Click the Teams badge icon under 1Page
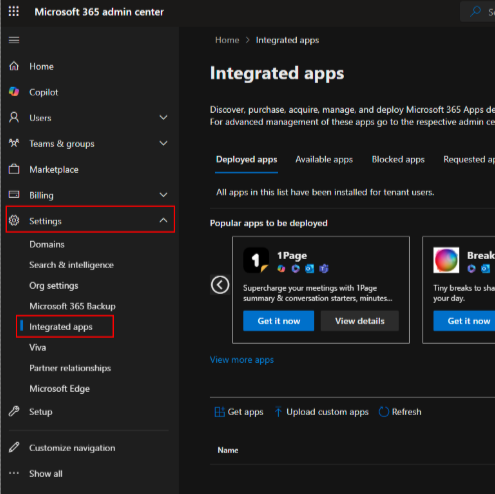Image resolution: width=495 pixels, height=494 pixels. coord(324,269)
